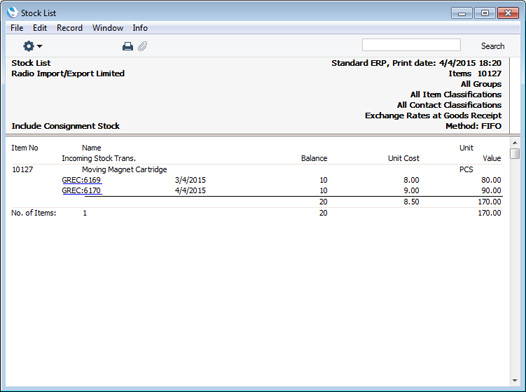The width and height of the screenshot is (526, 392).
Task: Click 'Radio Import/Export Limited' company name
Action: [x=68, y=73]
